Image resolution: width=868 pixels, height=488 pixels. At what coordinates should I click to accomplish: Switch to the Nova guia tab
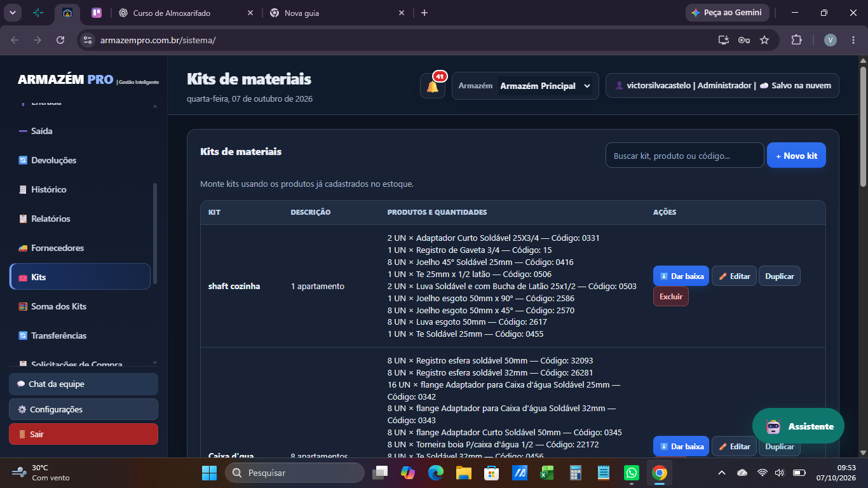tap(337, 13)
